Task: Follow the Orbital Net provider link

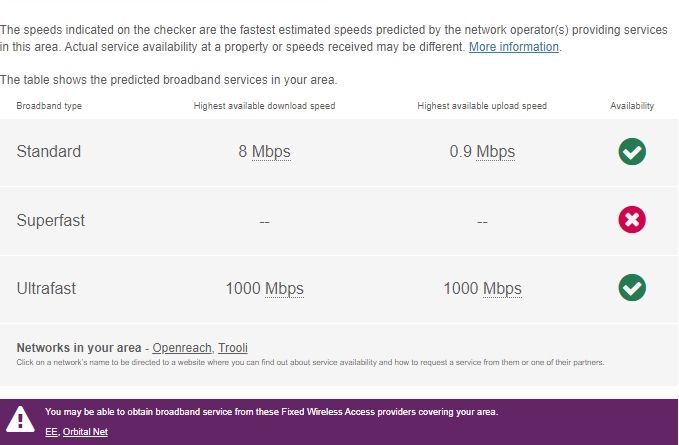Action: click(85, 432)
